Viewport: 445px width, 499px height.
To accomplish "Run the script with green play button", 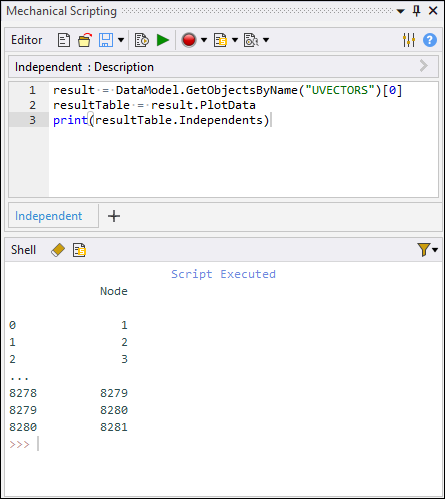I will (163, 40).
